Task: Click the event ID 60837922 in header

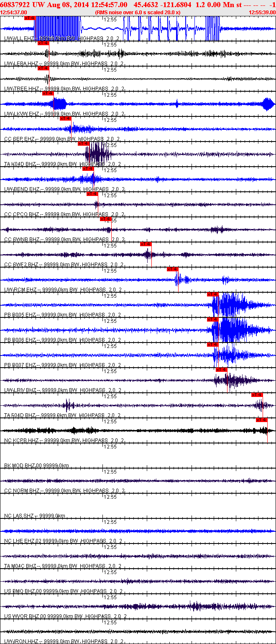Action: (x=15, y=4)
